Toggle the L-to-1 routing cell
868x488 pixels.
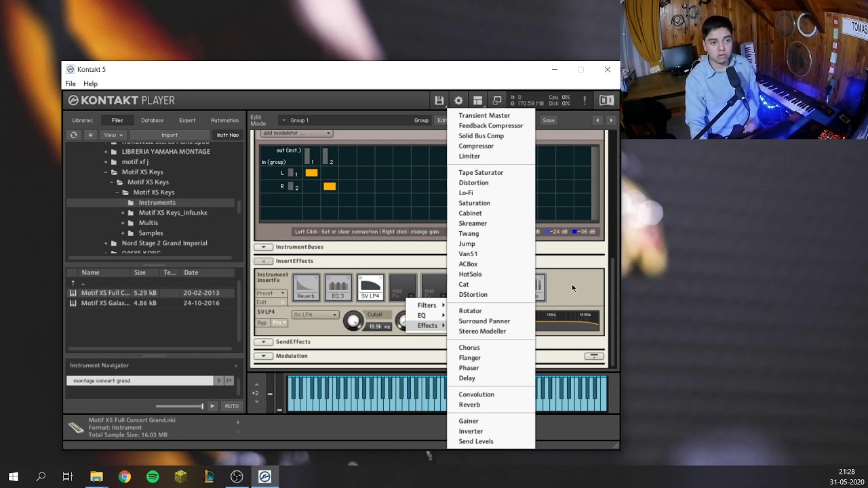pos(311,173)
